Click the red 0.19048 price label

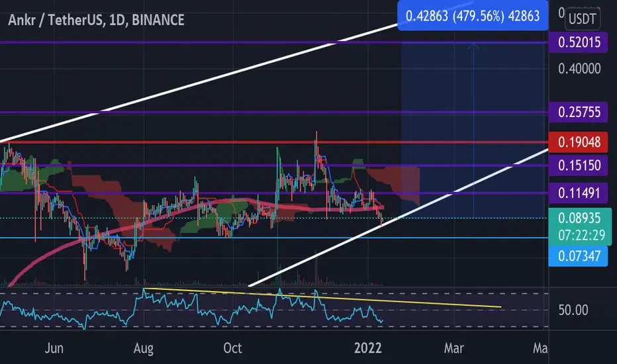pos(579,142)
